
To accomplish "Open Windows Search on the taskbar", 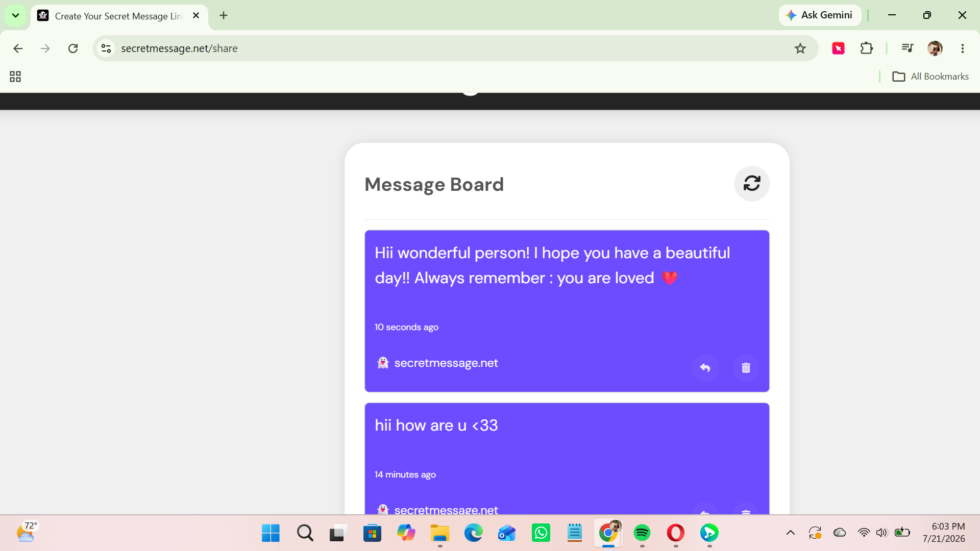I will tap(305, 533).
